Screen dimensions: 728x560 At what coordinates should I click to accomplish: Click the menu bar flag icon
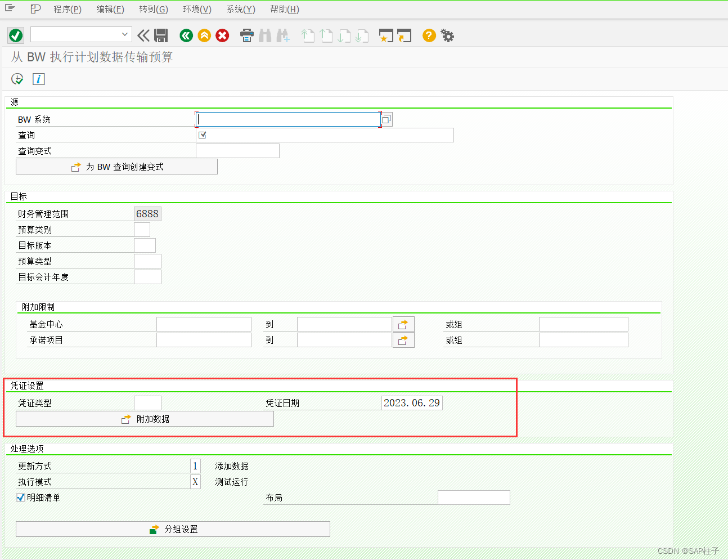(x=35, y=8)
